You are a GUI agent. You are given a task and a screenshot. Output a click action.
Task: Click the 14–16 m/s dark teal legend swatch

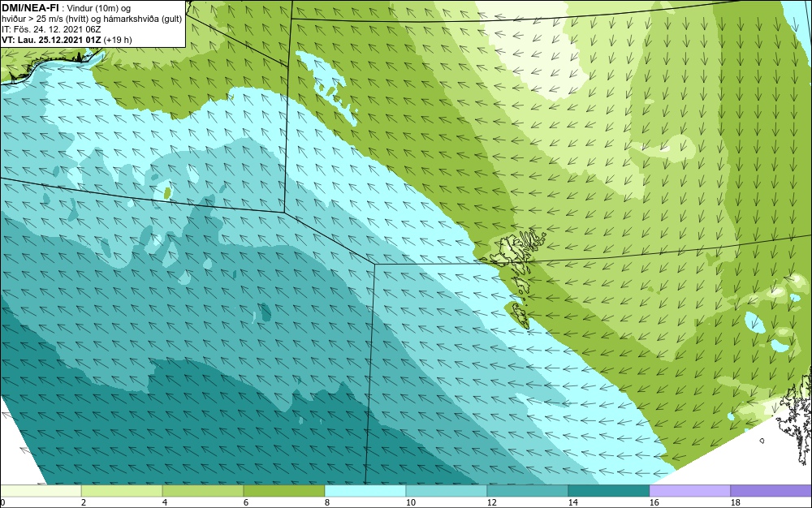point(609,490)
